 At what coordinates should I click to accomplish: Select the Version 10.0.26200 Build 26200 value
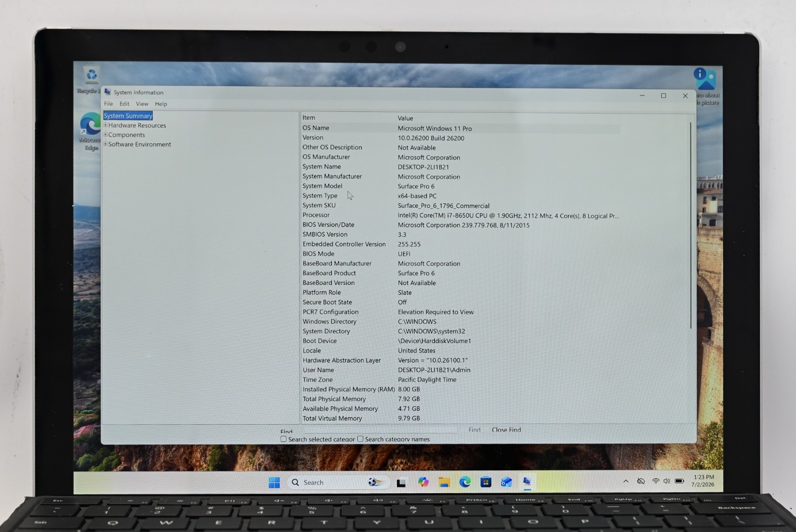click(431, 138)
